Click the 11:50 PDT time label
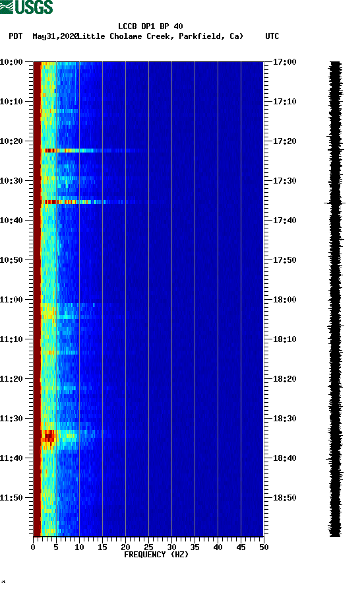The image size is (364, 589). (x=11, y=498)
